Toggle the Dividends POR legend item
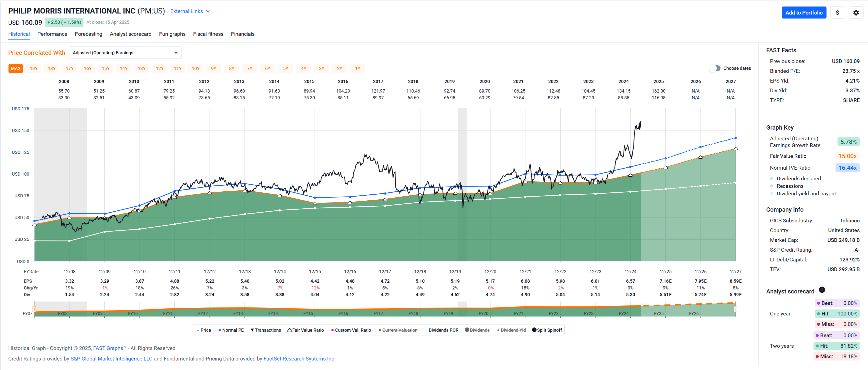The image size is (868, 370). coord(443,330)
